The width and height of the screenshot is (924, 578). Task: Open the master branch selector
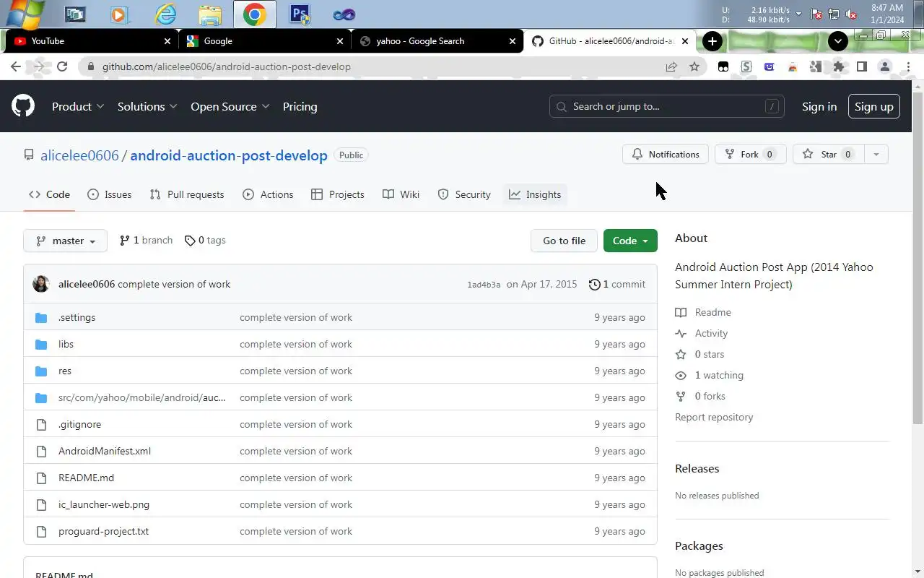(65, 241)
